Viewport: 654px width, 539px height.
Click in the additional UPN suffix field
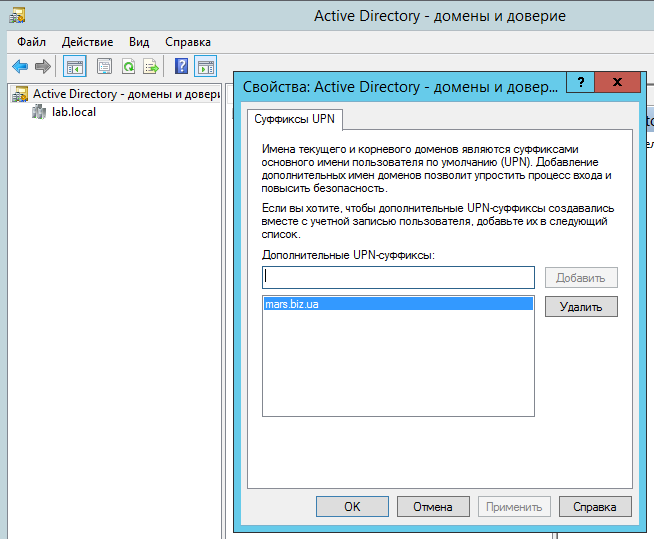point(399,277)
